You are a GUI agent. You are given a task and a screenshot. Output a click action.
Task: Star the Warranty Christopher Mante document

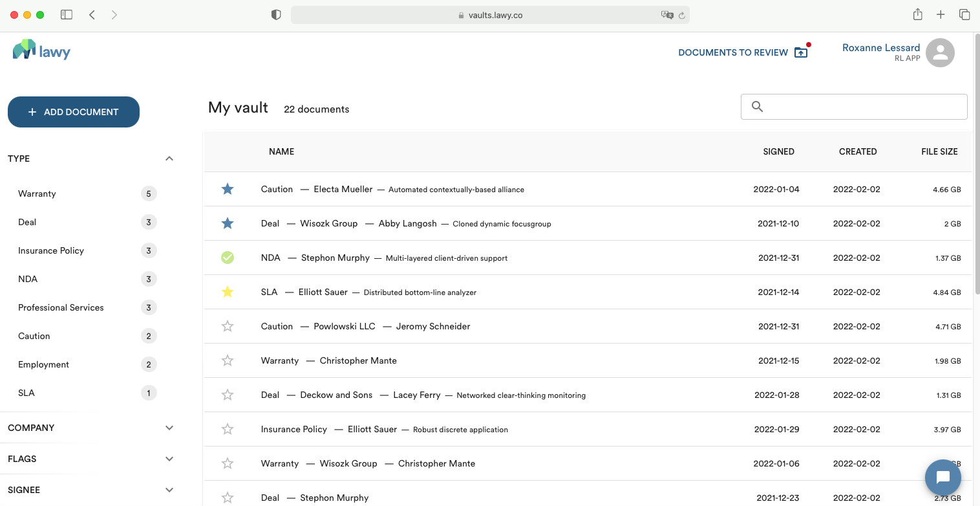tap(228, 360)
